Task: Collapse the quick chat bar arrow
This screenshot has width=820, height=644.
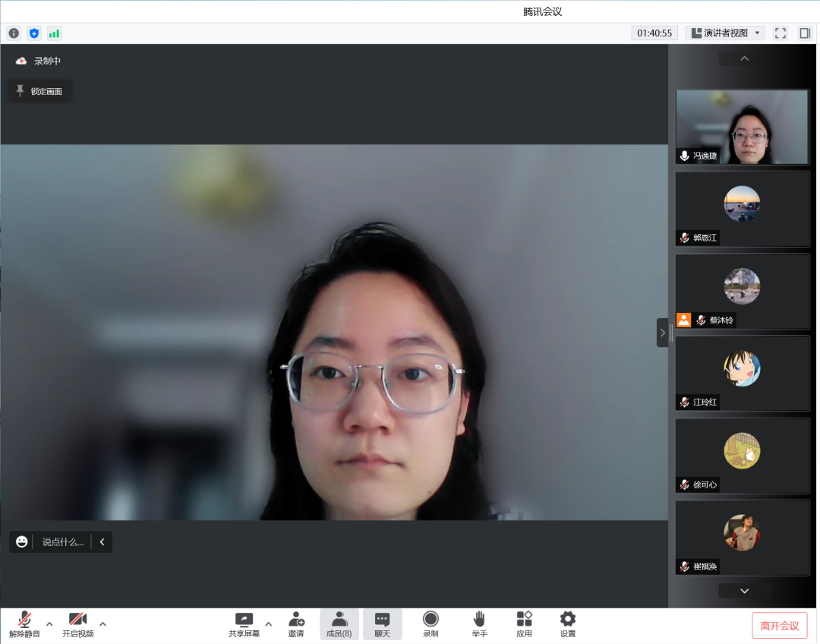Action: pyautogui.click(x=102, y=542)
